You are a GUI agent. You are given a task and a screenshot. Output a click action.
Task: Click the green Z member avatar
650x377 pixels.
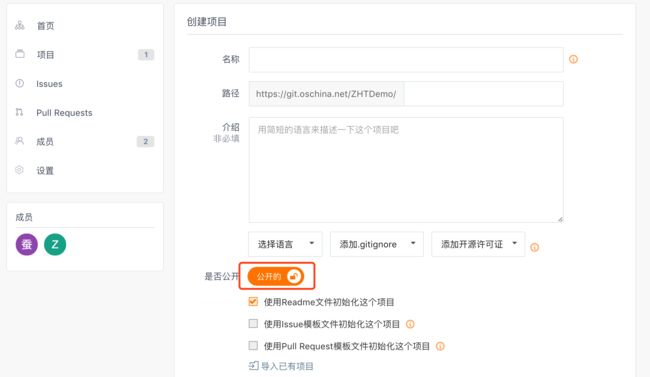coord(55,244)
